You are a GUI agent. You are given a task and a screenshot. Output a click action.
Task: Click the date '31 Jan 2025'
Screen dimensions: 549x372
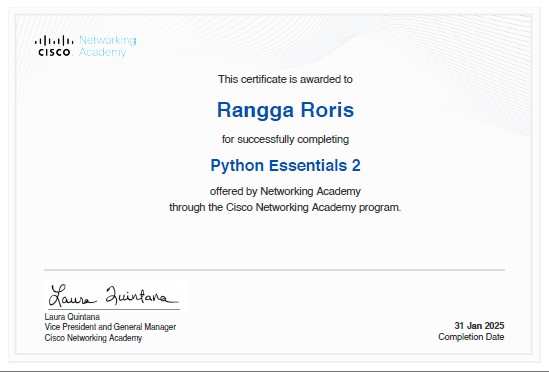click(479, 326)
